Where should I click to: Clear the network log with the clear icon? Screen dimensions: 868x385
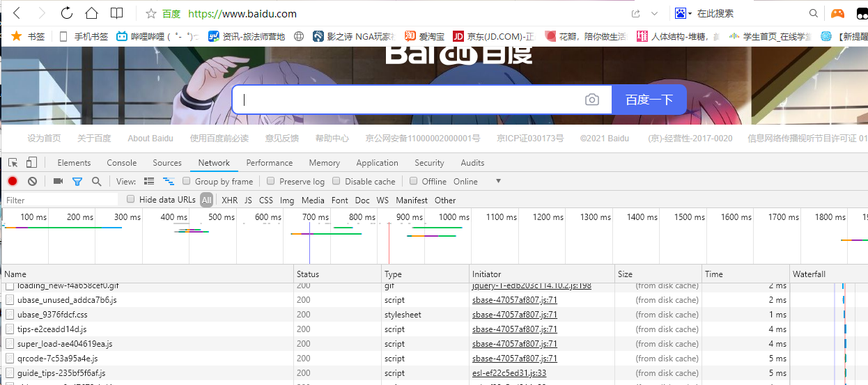pos(32,182)
